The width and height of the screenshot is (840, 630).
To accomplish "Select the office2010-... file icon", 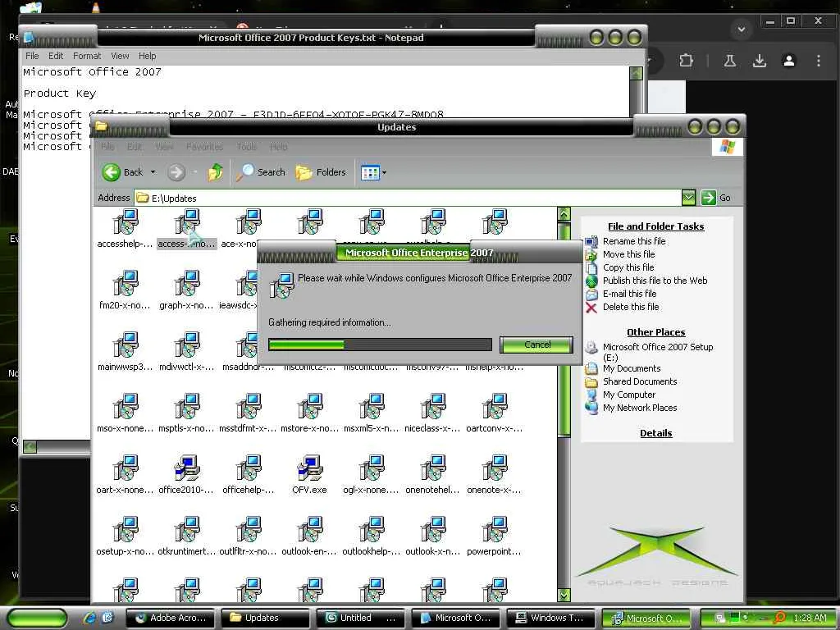I will (186, 468).
